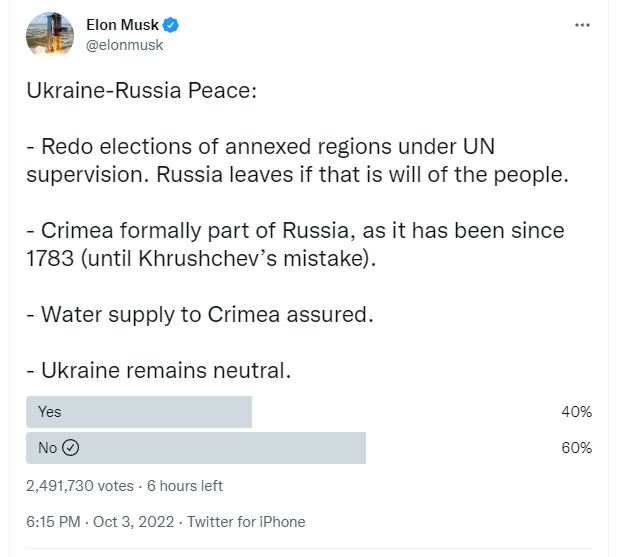Click the Elon Musk display name

coord(122,25)
